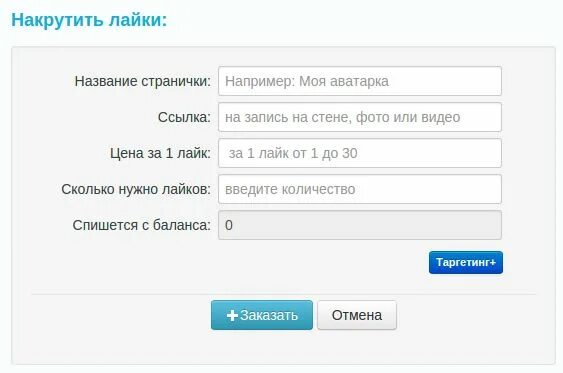Submit the order with Заказать

262,315
